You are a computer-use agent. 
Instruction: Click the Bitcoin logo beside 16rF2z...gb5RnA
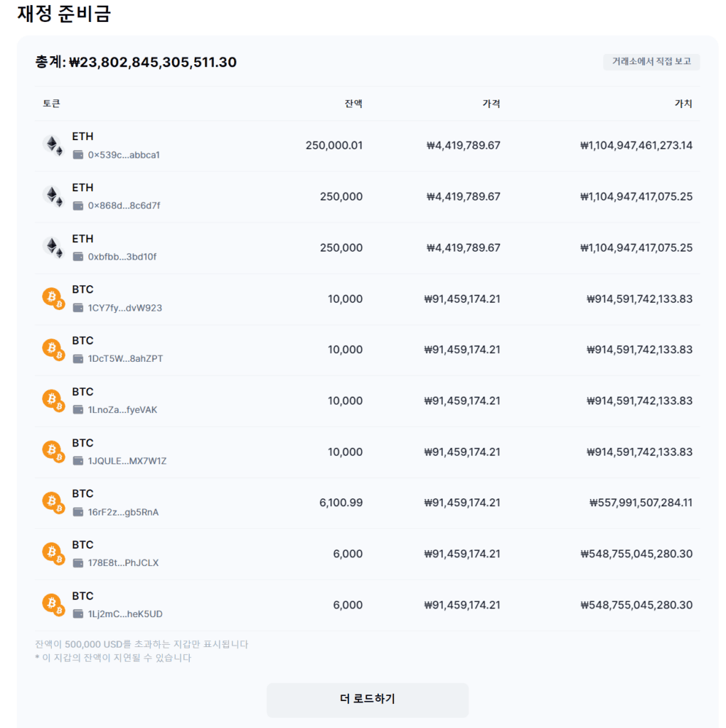tap(53, 502)
